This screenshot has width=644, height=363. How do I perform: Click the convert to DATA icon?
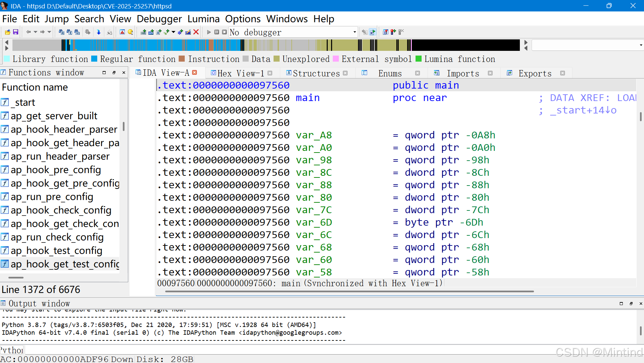tap(151, 32)
